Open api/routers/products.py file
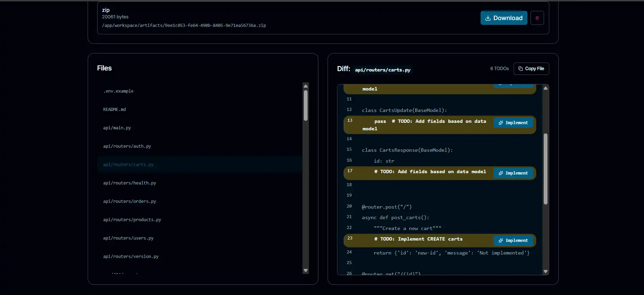The width and height of the screenshot is (644, 295). click(199, 220)
